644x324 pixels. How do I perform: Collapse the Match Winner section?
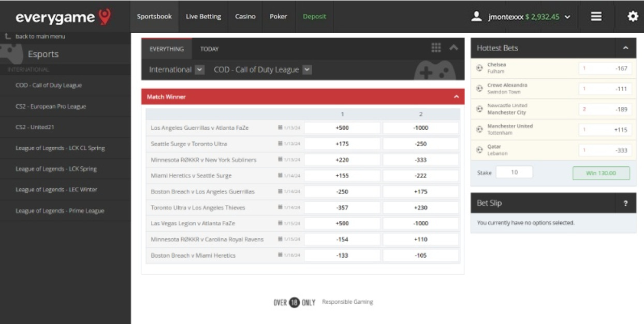456,97
